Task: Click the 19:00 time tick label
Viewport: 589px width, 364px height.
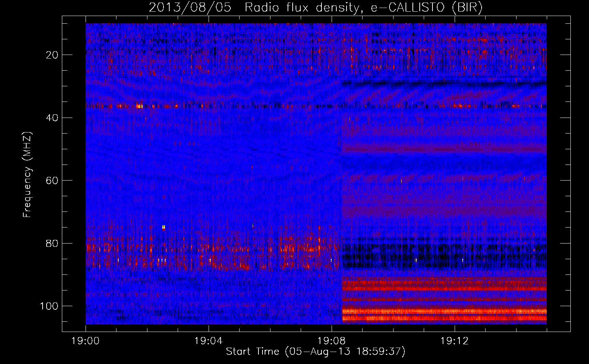Action: point(86,341)
